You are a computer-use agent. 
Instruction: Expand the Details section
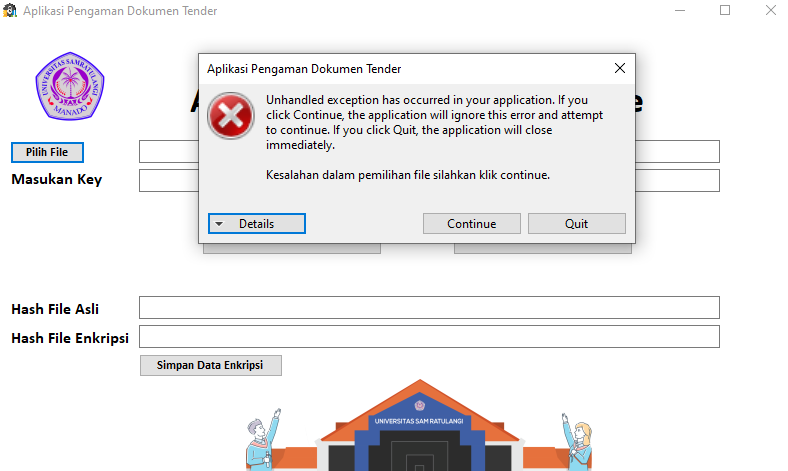pos(257,224)
